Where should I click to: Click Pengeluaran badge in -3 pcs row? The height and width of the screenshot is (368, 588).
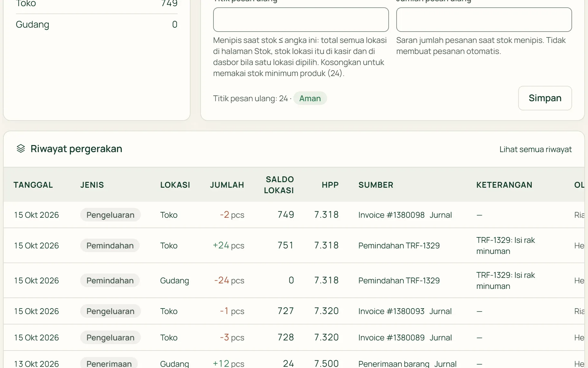110,338
